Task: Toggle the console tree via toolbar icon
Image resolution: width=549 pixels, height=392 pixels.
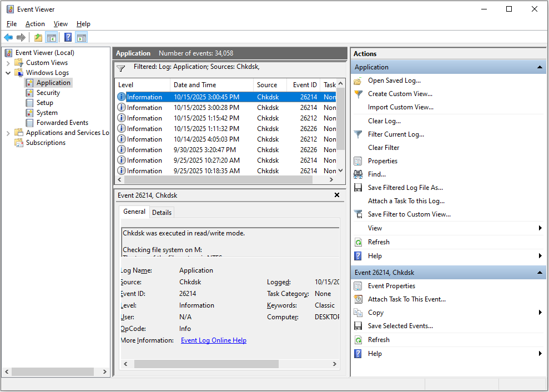Action: coord(51,37)
